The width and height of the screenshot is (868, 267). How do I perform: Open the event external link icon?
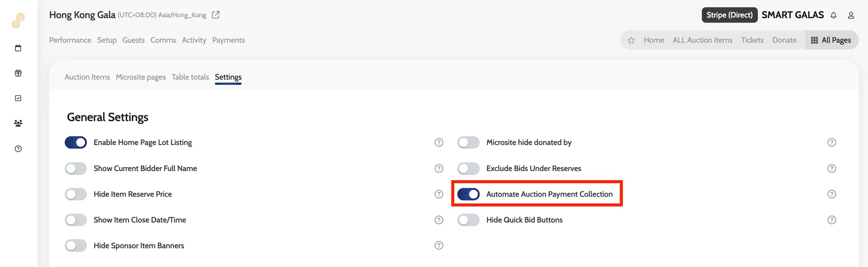(216, 15)
